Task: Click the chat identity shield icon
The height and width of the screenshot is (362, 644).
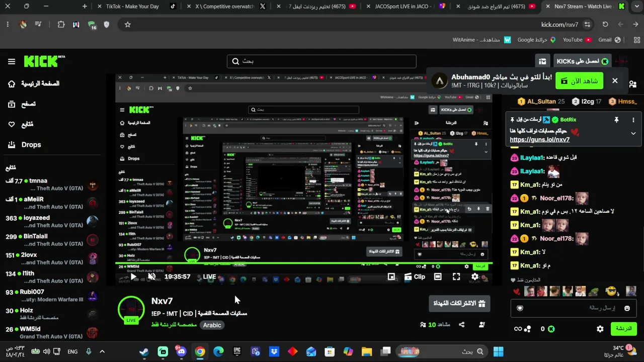Action: pos(520,308)
